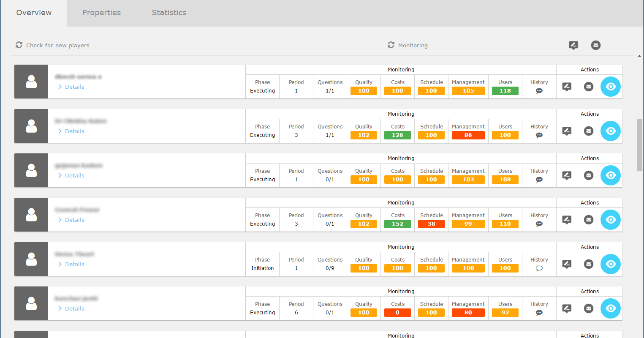Viewport: 644px width, 338px height.
Task: Click the avatar in the Users 118 row
Action: 31,82
